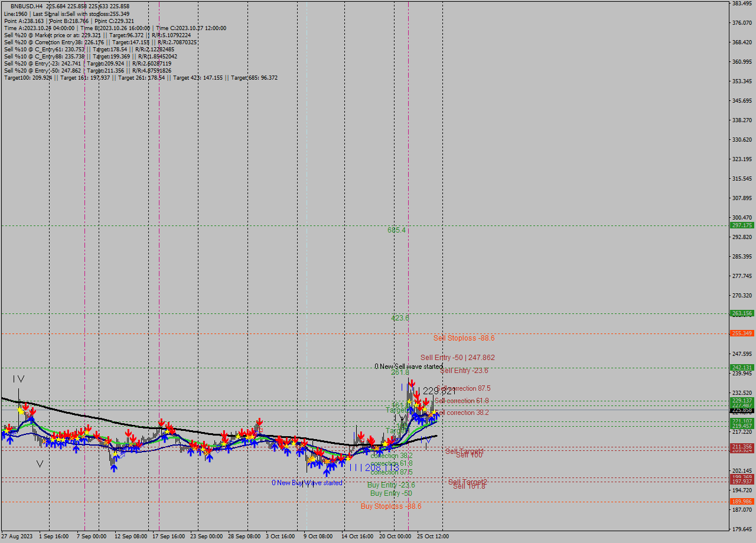Click the green 297.175 price tag on the right axis
The image size is (756, 543).
pos(743,225)
